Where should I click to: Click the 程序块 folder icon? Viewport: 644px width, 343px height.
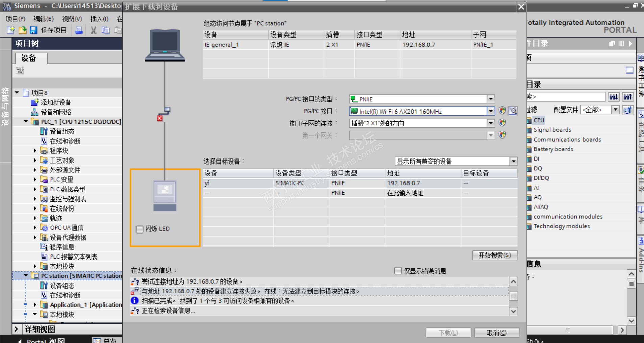[44, 151]
